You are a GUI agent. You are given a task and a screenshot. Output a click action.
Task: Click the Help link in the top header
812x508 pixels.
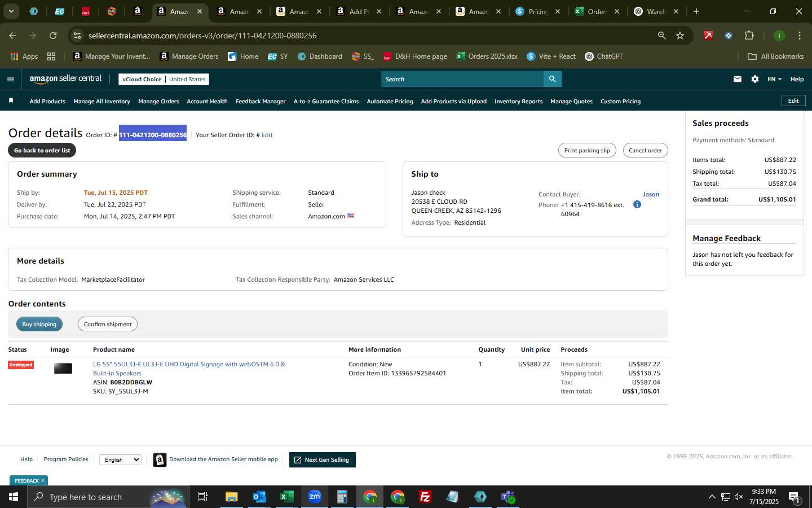pyautogui.click(x=797, y=79)
